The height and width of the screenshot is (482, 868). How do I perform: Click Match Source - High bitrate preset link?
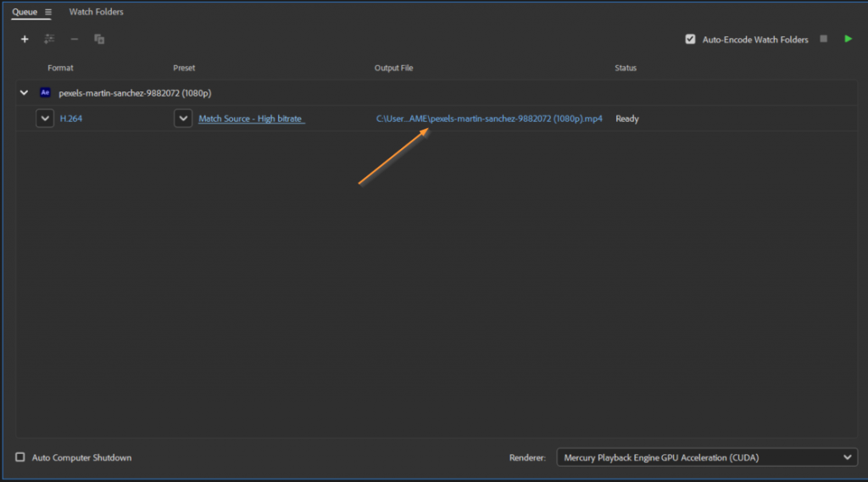[x=251, y=119]
